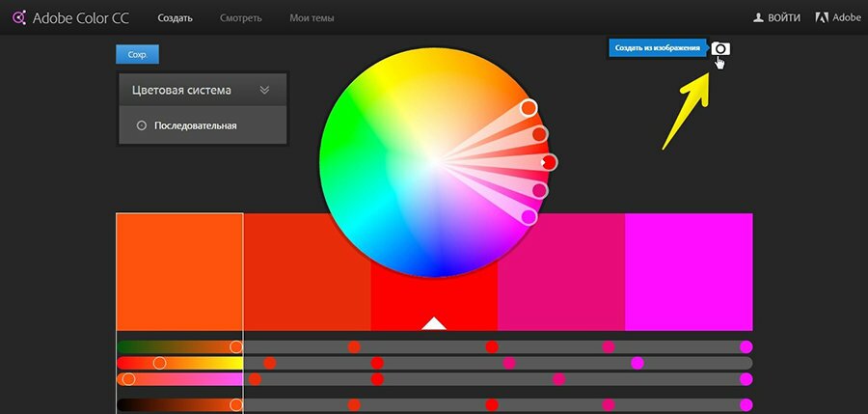Click the user icon next to ВОЙТИ
Image resolution: width=868 pixels, height=414 pixels.
pos(758,17)
